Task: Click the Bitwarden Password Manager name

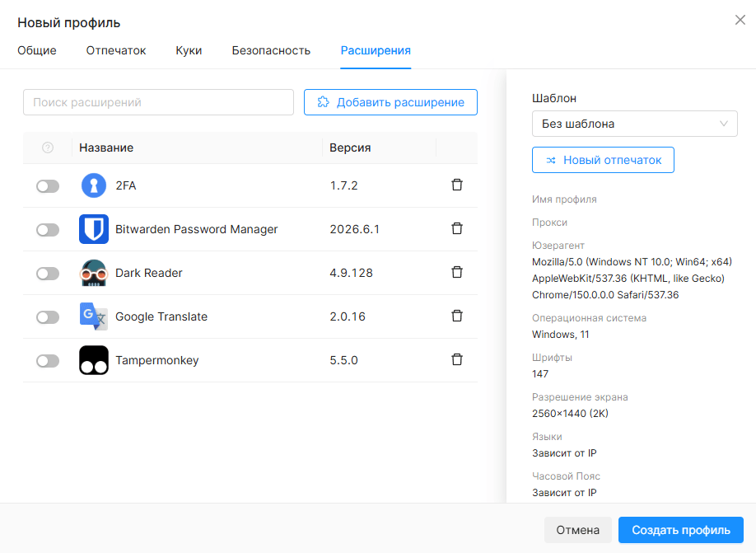Action: [x=197, y=229]
